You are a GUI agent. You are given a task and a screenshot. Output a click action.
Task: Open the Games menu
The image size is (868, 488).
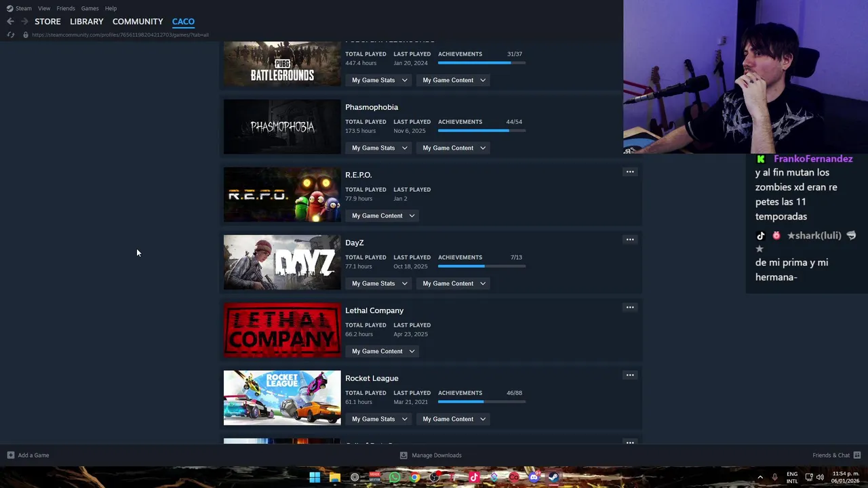[x=90, y=8]
